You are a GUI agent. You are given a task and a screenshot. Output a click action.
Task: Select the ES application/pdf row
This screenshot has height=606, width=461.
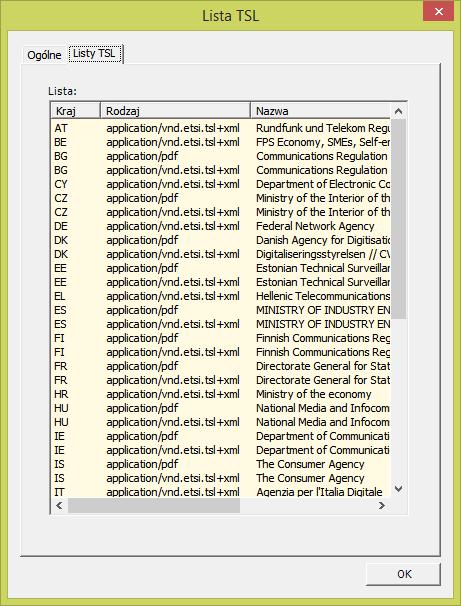tap(221, 310)
